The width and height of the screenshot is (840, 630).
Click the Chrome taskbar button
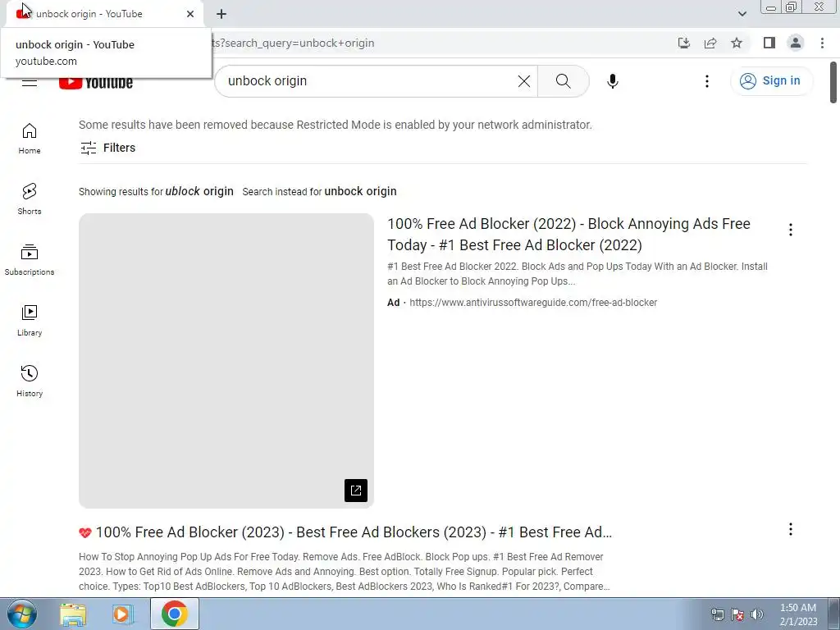pyautogui.click(x=175, y=614)
